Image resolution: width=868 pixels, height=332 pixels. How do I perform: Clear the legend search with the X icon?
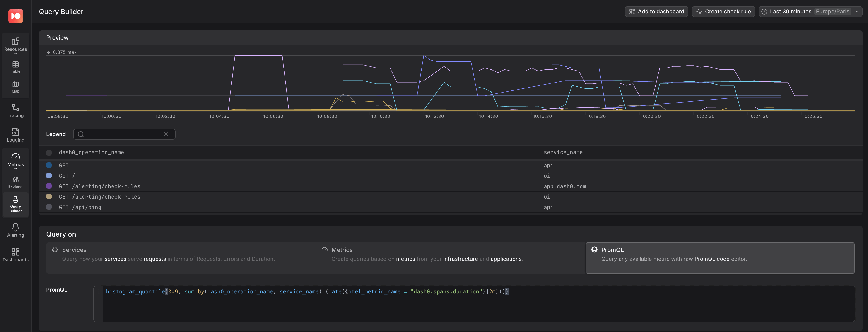(x=166, y=134)
